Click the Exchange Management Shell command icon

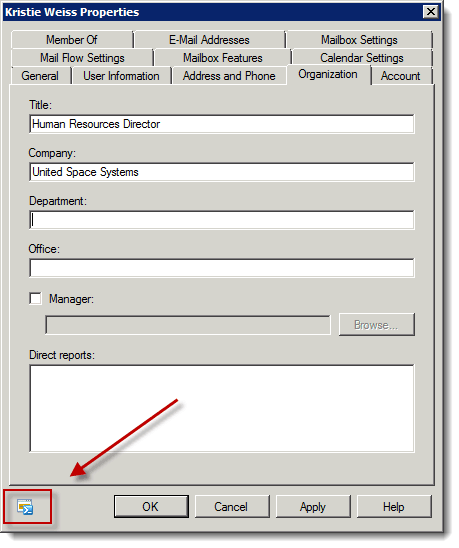[x=25, y=507]
